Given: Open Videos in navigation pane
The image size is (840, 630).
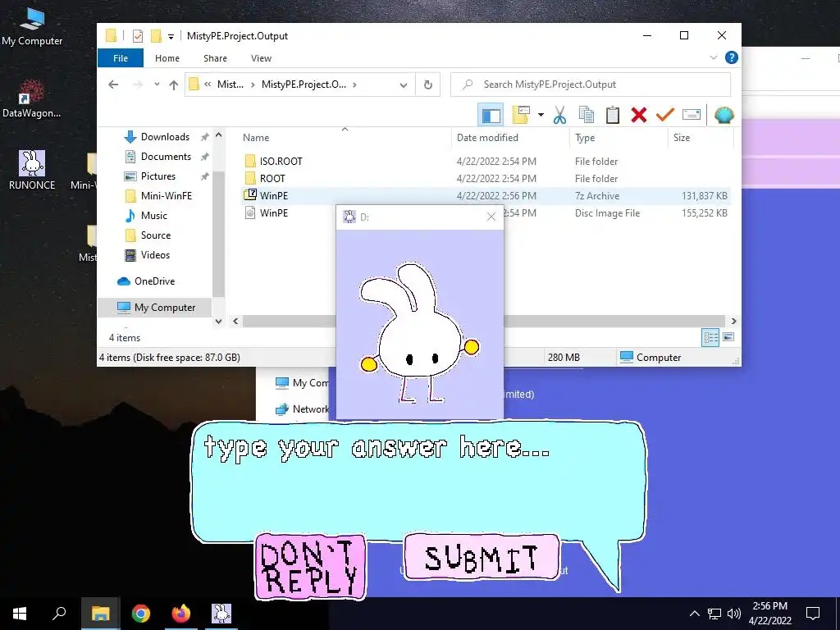Looking at the screenshot, I should click(x=155, y=255).
